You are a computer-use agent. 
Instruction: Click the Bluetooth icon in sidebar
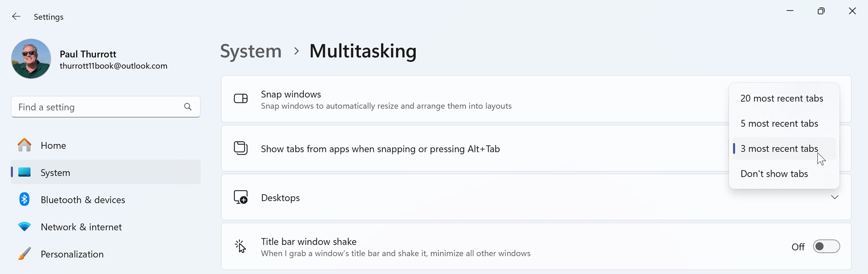click(24, 199)
